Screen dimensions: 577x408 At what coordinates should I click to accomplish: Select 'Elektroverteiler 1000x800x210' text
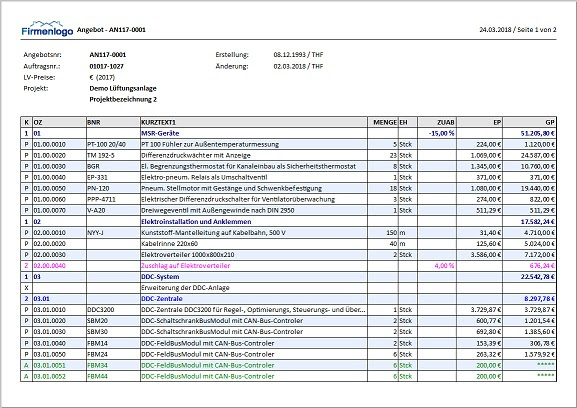(188, 255)
